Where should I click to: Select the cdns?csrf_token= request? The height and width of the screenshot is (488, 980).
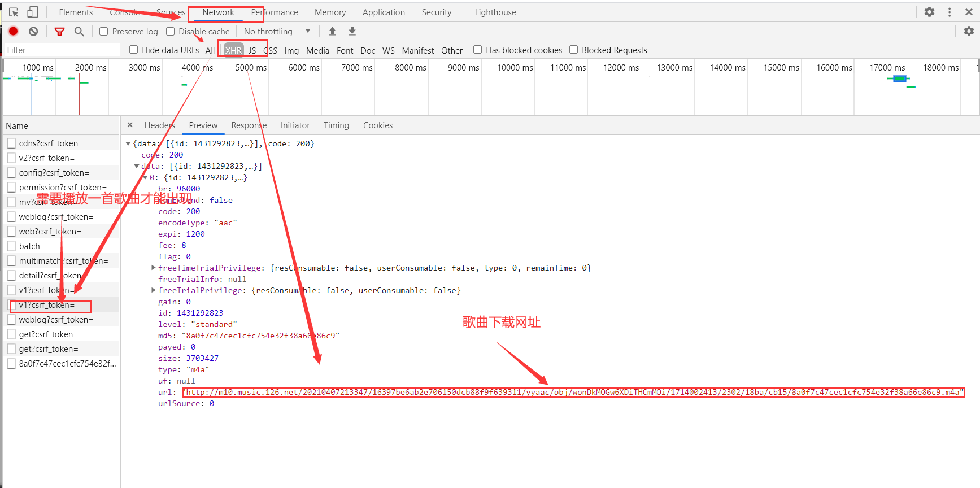60,143
